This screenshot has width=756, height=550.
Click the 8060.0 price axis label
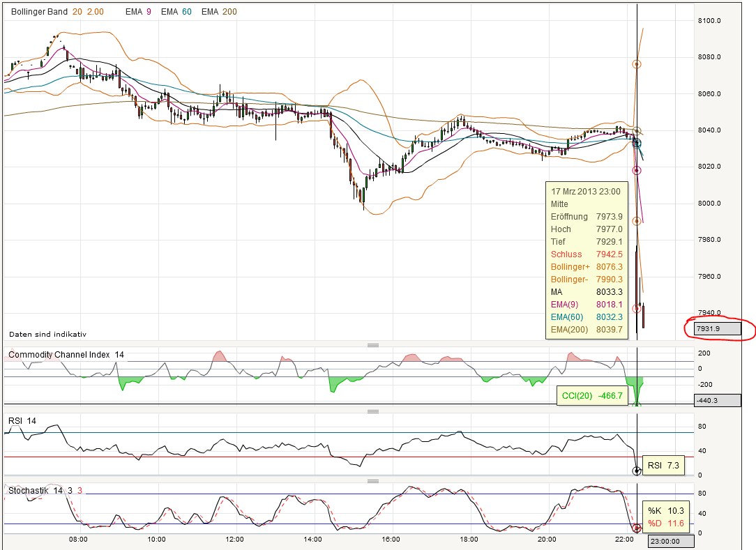click(x=709, y=93)
